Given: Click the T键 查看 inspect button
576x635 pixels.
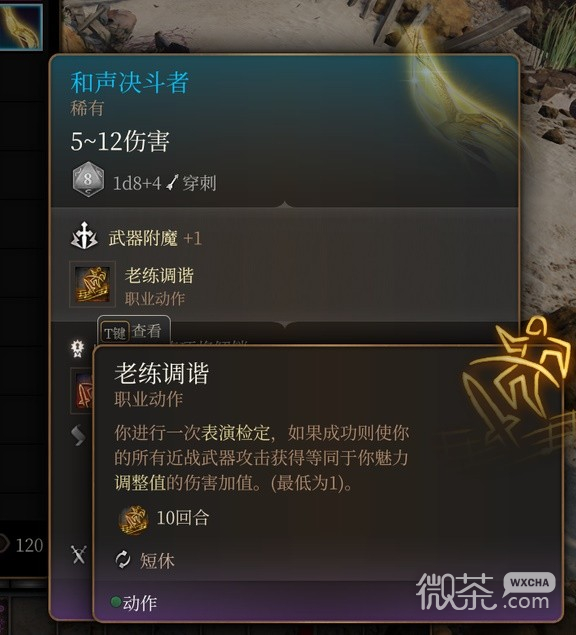Looking at the screenshot, I should (134, 331).
